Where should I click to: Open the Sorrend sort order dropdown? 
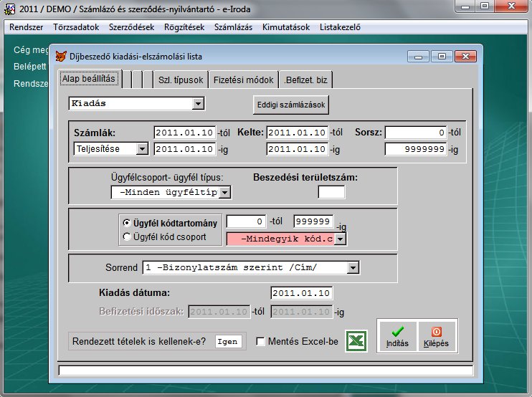tap(352, 268)
